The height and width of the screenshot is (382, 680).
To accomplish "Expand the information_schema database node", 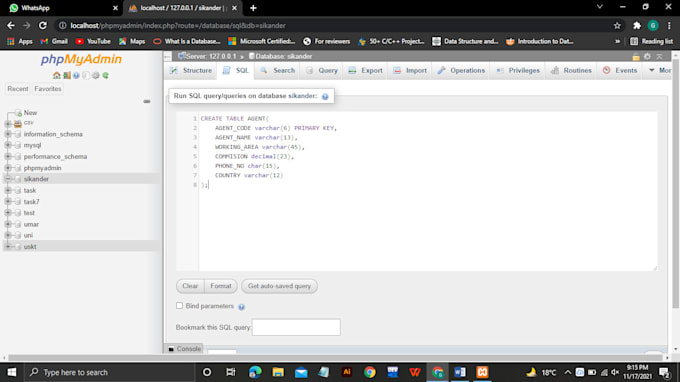I will pos(8,134).
